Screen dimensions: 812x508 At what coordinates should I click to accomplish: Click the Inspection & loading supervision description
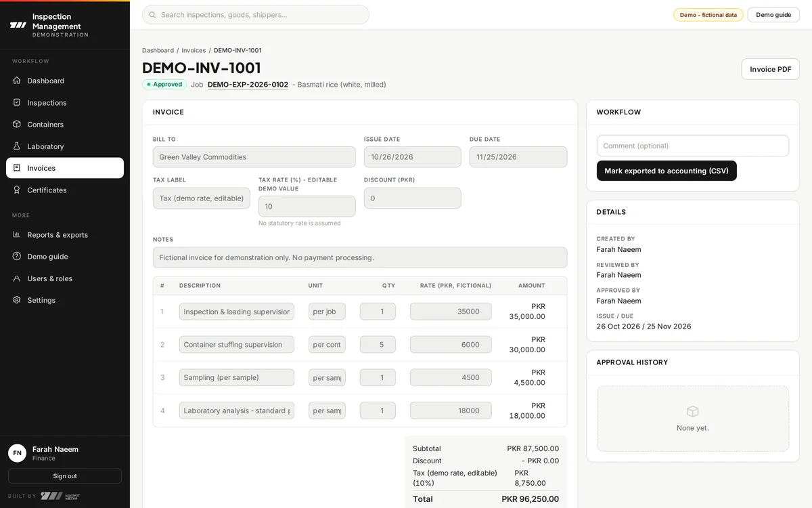(x=237, y=312)
